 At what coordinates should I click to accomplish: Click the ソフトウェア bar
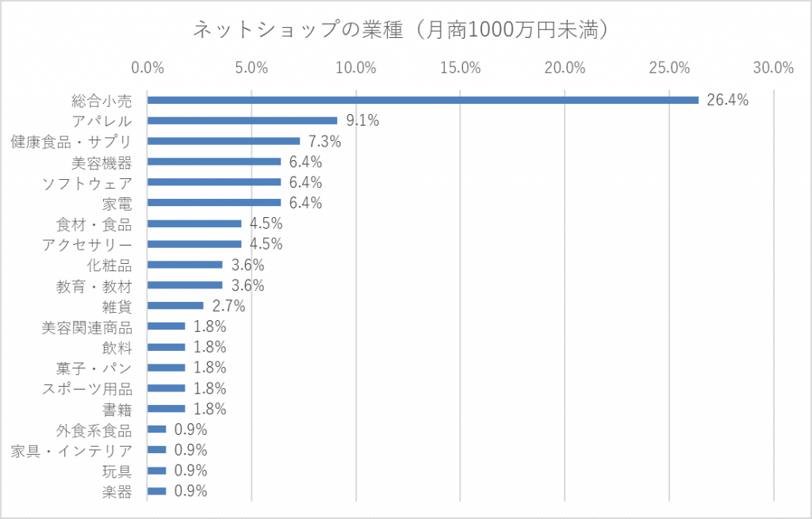tap(214, 182)
